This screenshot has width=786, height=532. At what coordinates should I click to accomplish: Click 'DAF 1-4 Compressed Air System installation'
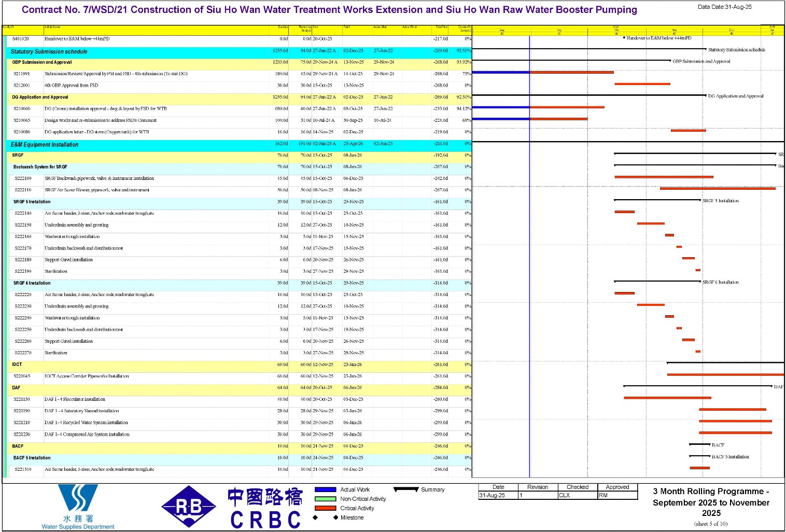tap(87, 435)
